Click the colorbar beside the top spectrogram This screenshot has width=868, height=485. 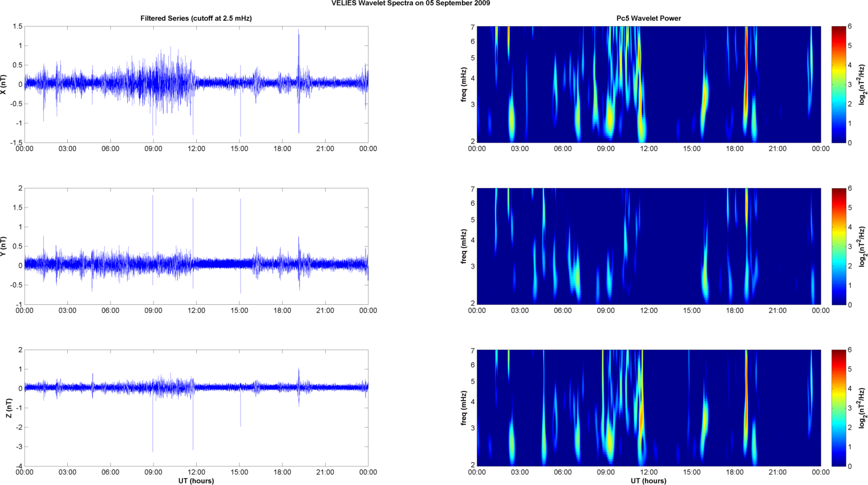tap(838, 84)
